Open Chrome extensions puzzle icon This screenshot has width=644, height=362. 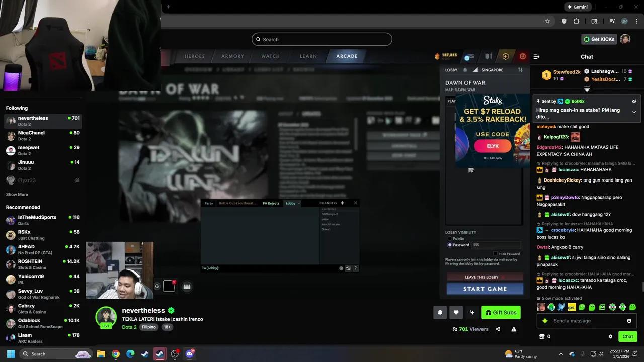click(577, 21)
